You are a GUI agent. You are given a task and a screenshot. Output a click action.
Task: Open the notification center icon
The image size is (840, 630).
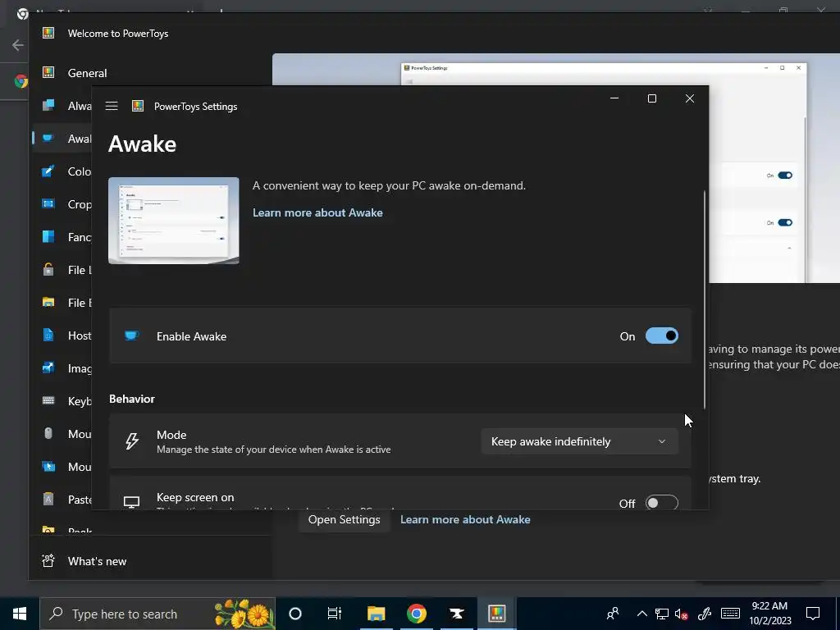point(813,614)
